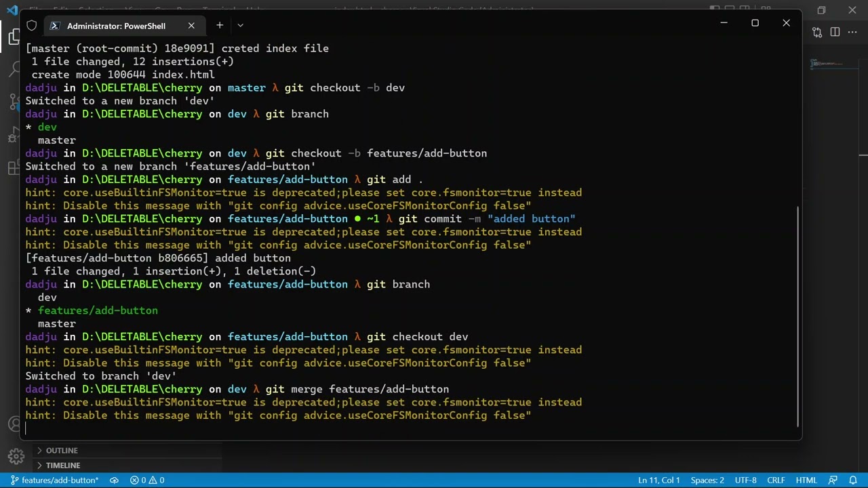The width and height of the screenshot is (868, 488).
Task: Open errors and warnings status indicator
Action: coord(147,480)
